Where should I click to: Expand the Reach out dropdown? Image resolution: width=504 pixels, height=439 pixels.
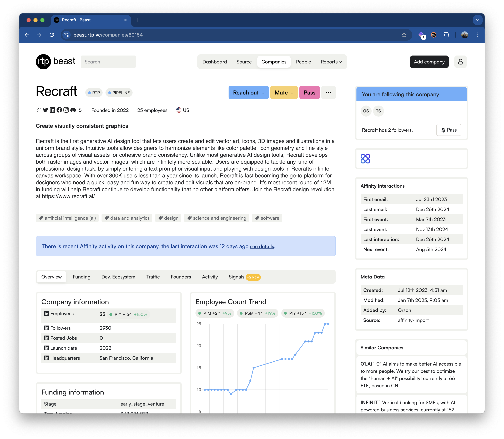point(248,92)
